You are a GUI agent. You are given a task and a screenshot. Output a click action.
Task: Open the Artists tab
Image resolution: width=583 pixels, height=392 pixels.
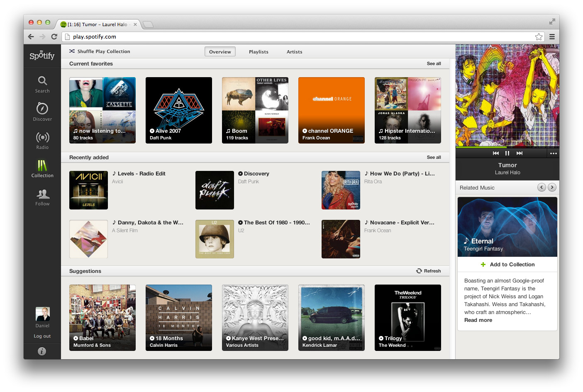point(294,51)
